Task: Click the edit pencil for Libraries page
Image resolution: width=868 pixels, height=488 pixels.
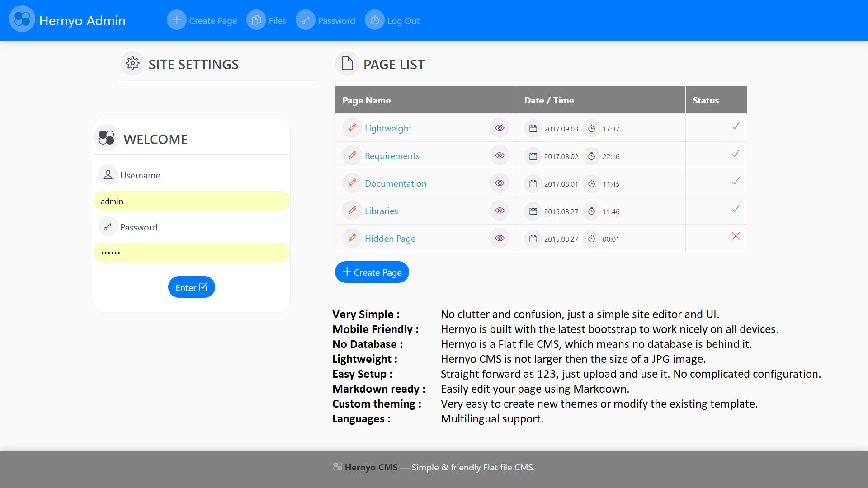Action: click(x=352, y=211)
